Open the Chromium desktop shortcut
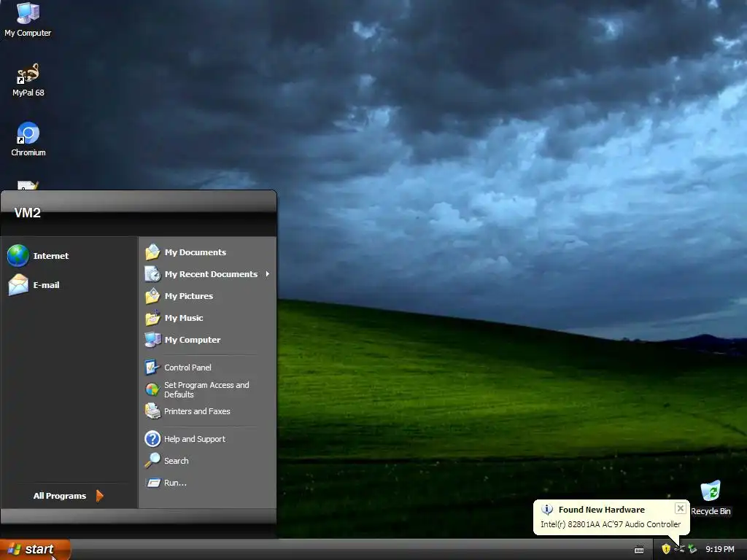The width and height of the screenshot is (747, 560). 28,139
